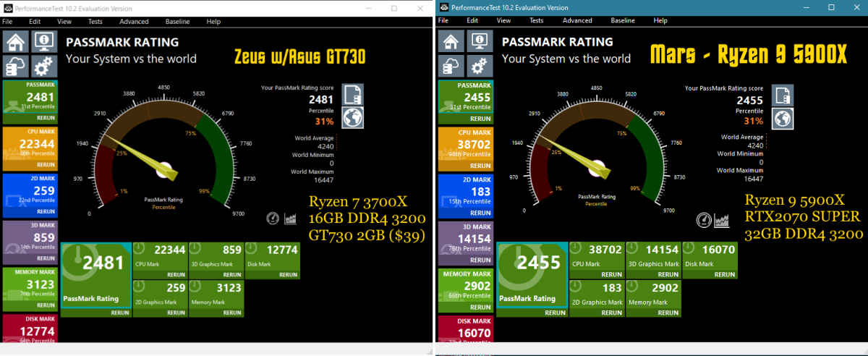Viewport: 868px width, 356px height.
Task: Open the Help menu in left window
Action: 213,22
